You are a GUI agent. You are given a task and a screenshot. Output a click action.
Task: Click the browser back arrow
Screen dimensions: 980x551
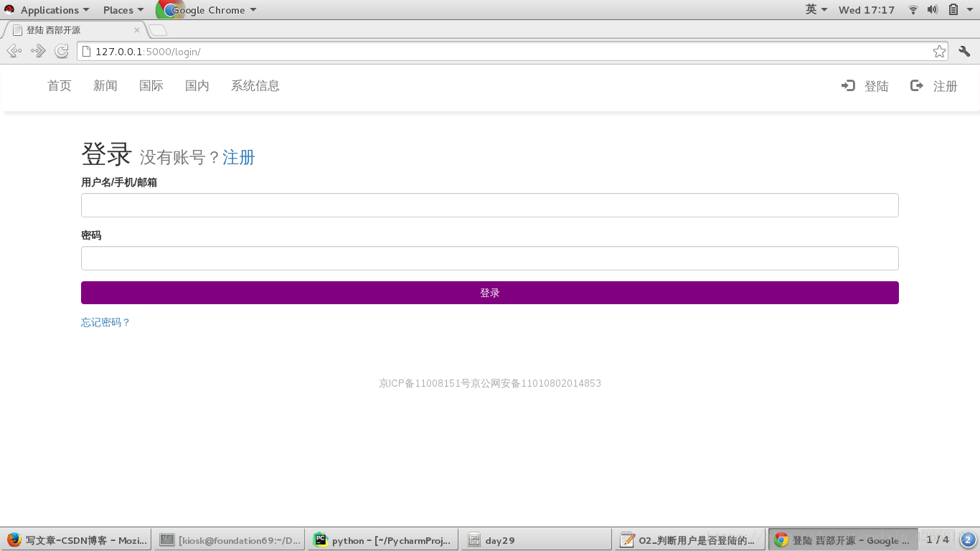tap(14, 51)
